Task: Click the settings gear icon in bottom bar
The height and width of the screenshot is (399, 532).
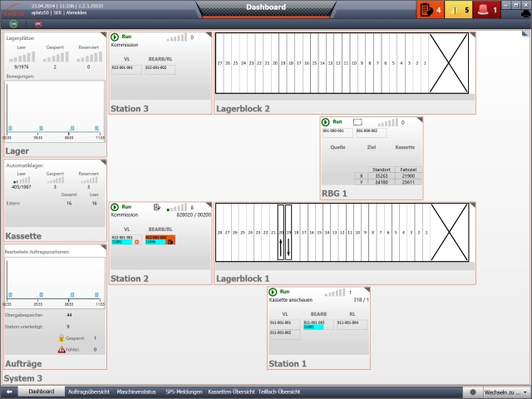Action: click(474, 391)
